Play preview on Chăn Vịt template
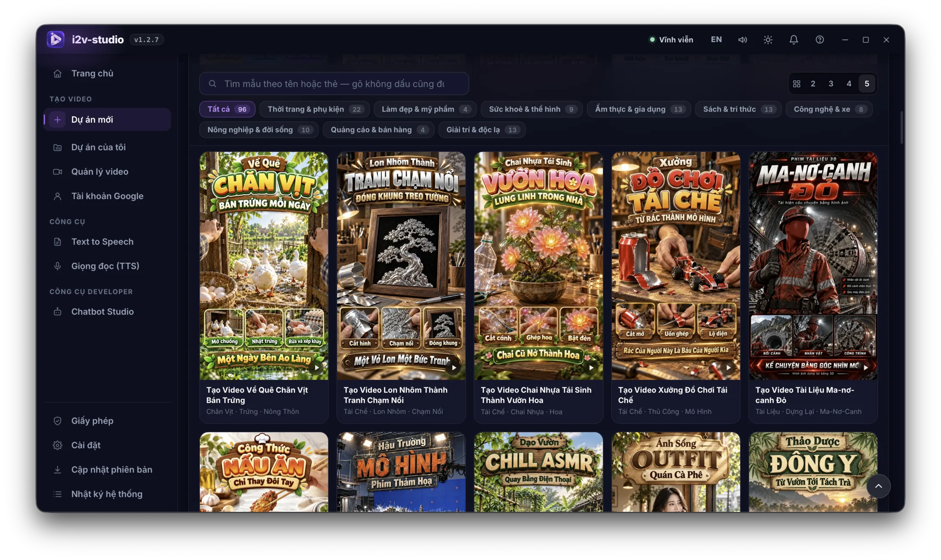941x560 pixels. pyautogui.click(x=317, y=368)
